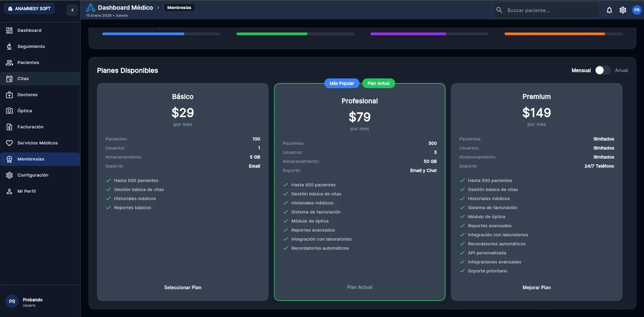Click the Configuración gear icon in sidebar

[x=9, y=175]
